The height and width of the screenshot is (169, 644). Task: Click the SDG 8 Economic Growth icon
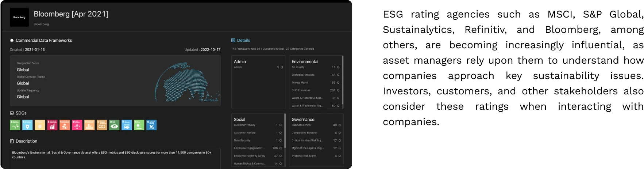click(52, 125)
